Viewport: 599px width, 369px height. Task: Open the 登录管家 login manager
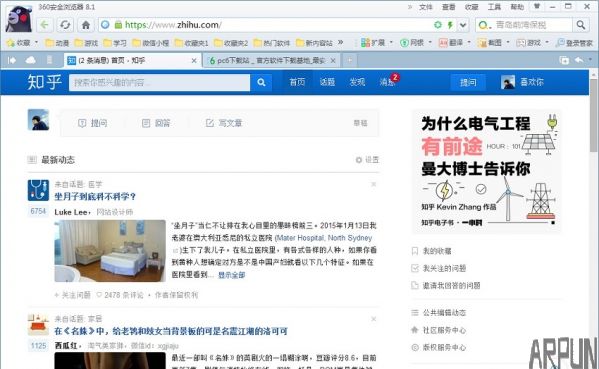(575, 43)
